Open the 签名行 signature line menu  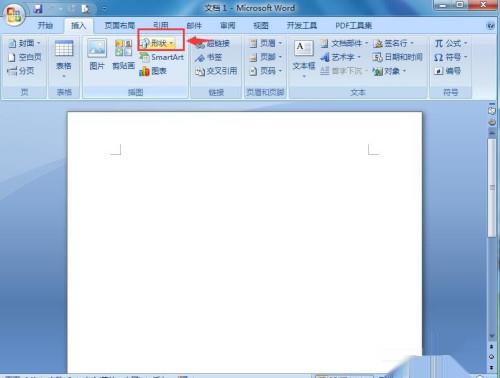(393, 43)
